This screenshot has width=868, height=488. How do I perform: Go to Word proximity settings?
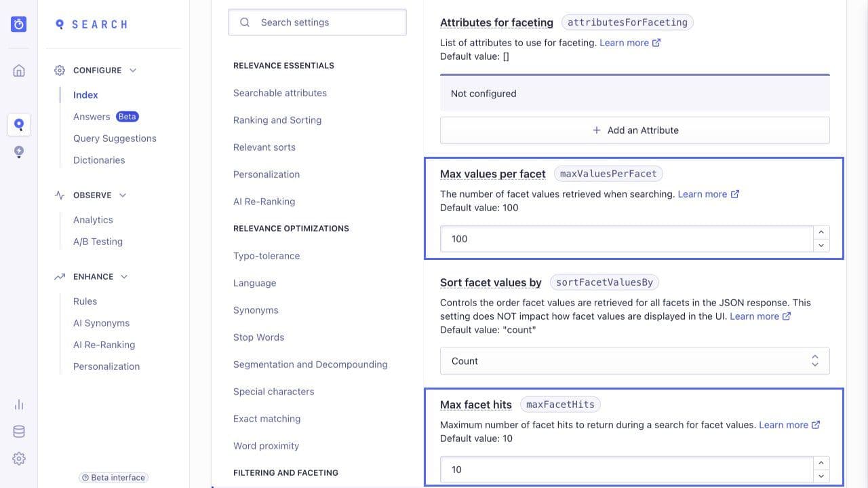[x=266, y=446]
